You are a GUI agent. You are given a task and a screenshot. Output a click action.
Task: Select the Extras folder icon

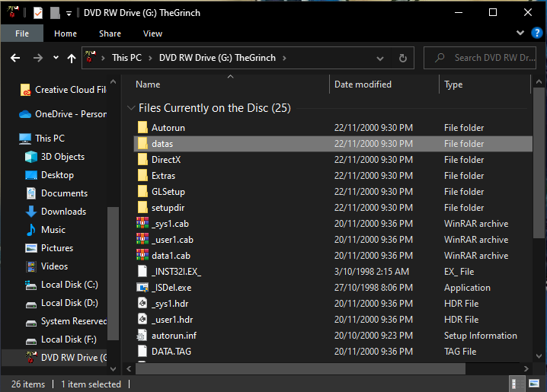coord(142,176)
